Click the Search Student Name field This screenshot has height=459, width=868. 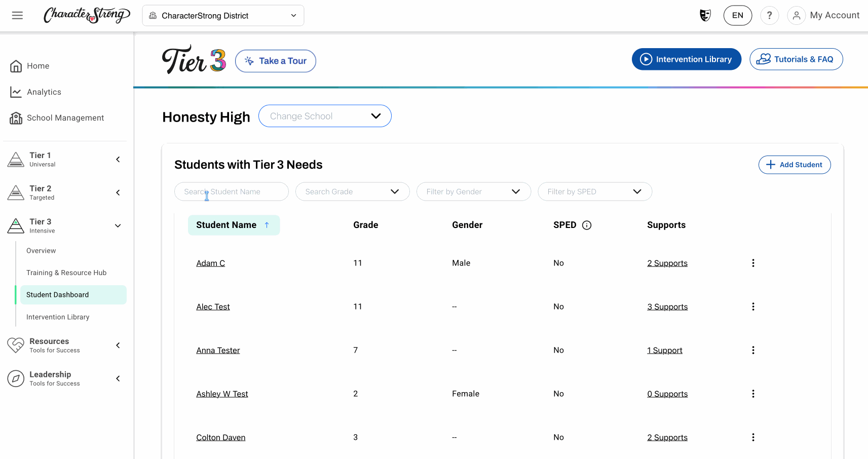coord(232,192)
